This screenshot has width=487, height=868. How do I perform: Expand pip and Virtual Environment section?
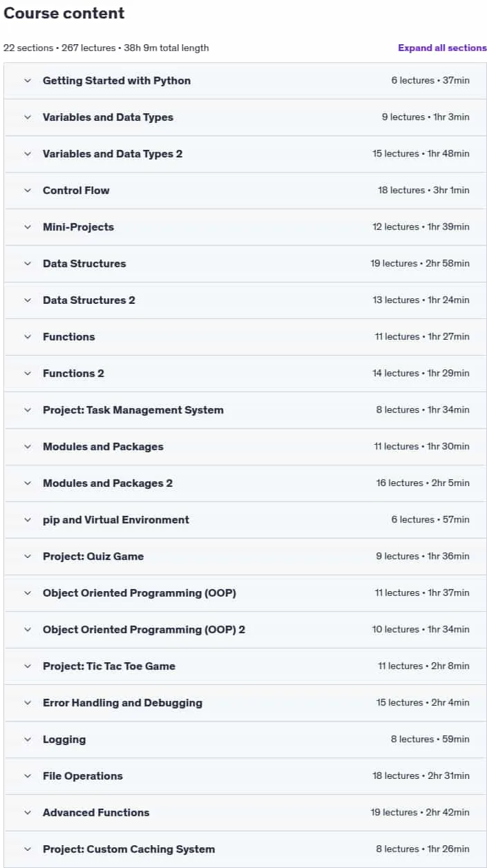click(x=245, y=520)
